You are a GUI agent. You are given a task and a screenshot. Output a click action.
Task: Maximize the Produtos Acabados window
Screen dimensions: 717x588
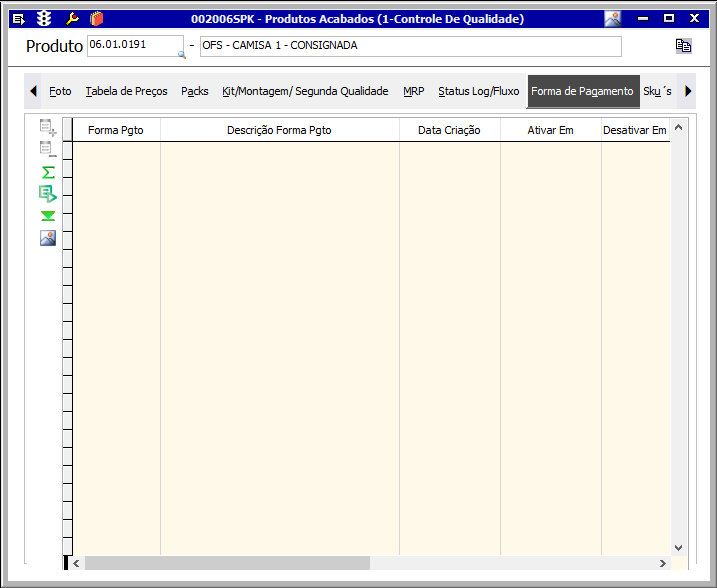point(669,19)
